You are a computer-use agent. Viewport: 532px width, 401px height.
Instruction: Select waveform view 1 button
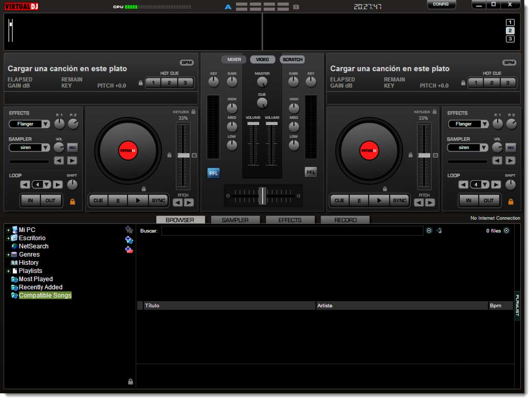(510, 23)
